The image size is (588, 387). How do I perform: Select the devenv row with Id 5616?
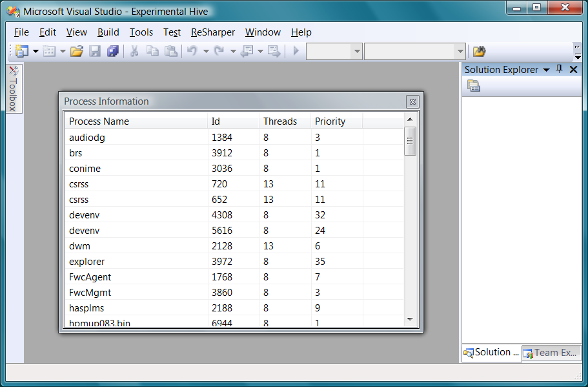tap(234, 231)
